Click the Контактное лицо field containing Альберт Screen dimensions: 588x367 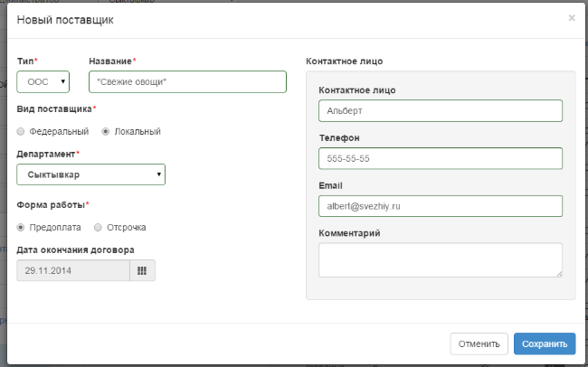tap(441, 111)
